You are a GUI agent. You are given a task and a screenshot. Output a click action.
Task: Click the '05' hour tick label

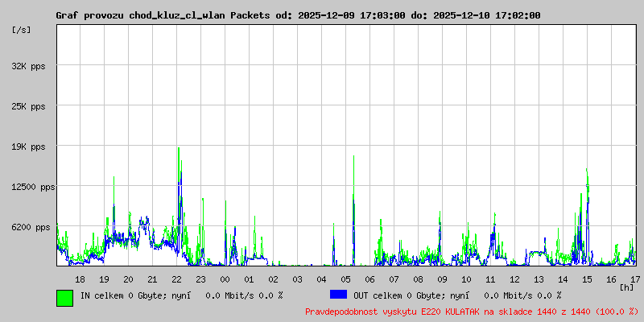[x=346, y=279]
